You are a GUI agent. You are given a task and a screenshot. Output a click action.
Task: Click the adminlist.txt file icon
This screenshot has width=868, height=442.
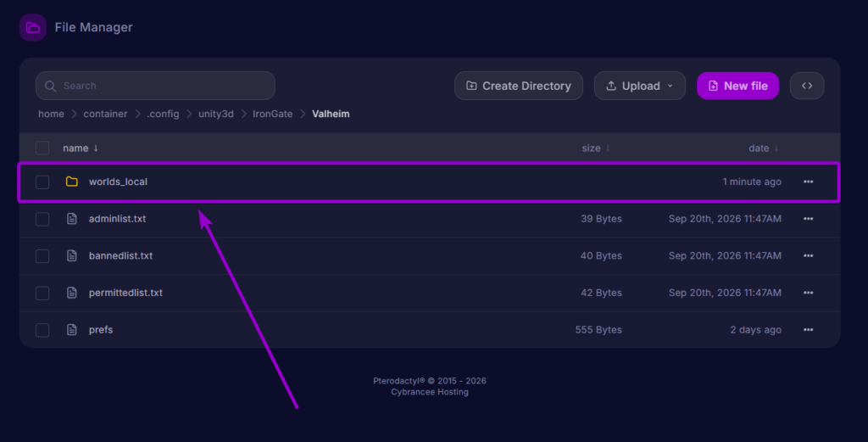71,219
